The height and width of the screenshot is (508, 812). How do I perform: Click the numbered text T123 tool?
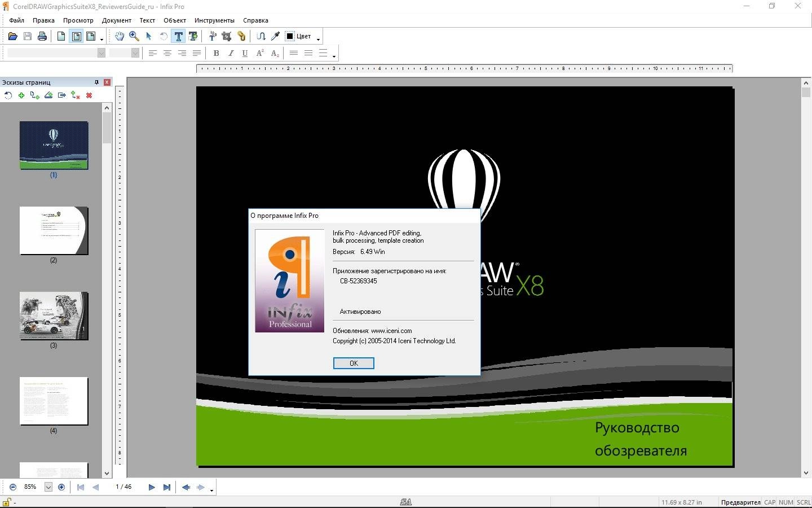[213, 36]
